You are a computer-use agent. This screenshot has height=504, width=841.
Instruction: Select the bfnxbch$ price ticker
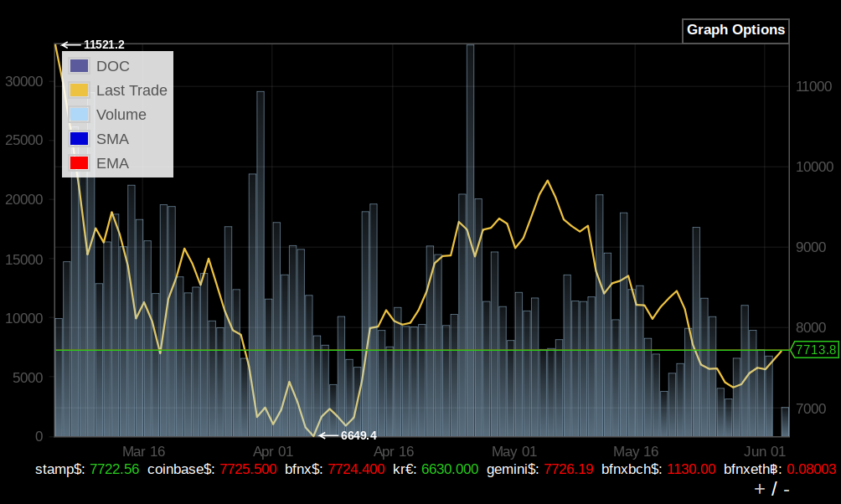658,469
